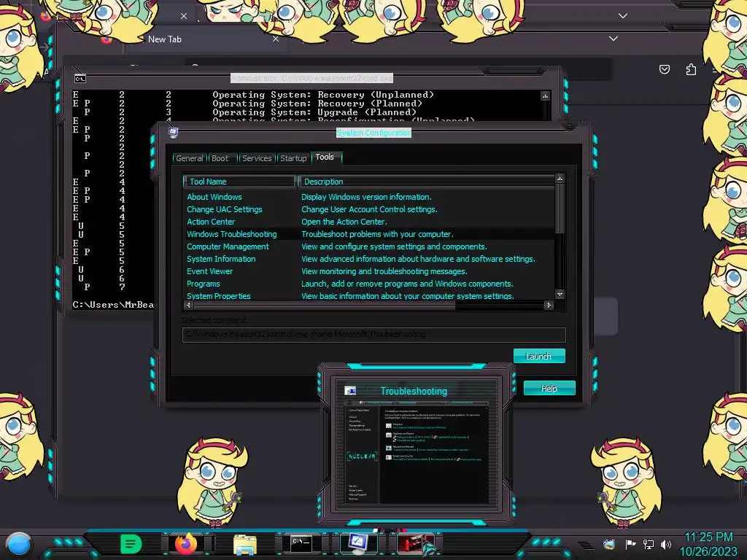Viewport: 747px width, 560px height.
Task: Open File Explorer from the taskbar
Action: coord(245,544)
